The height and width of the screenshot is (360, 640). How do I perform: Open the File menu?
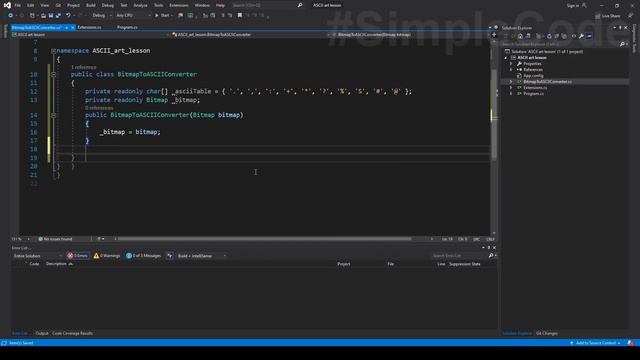18,5
